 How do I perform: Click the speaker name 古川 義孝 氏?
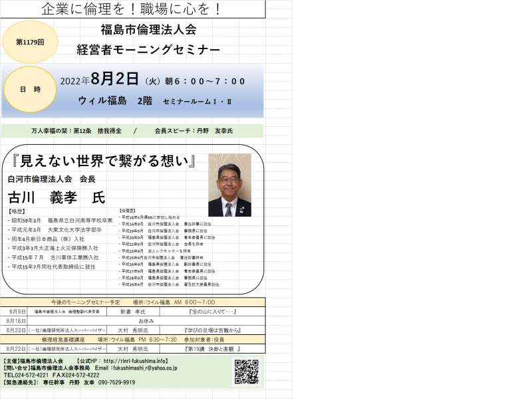point(57,197)
